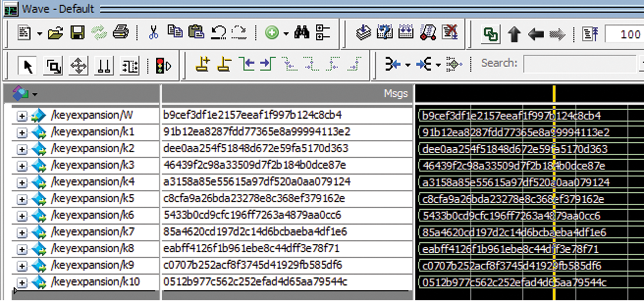Screen dimensions: 644x303
Task: Click the Insert Cursor icon
Action: click(202, 64)
